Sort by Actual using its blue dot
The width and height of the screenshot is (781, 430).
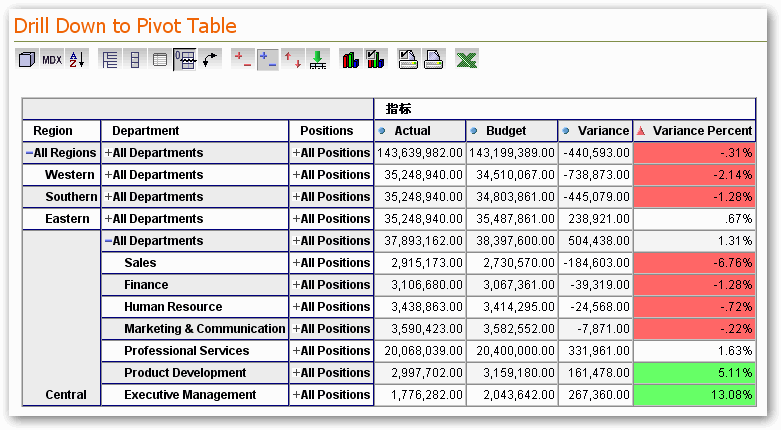pyautogui.click(x=382, y=131)
